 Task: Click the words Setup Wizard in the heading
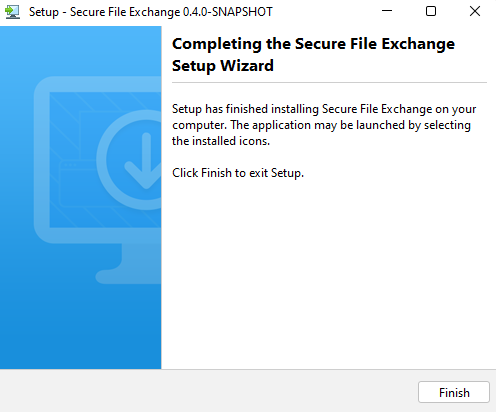(223, 65)
